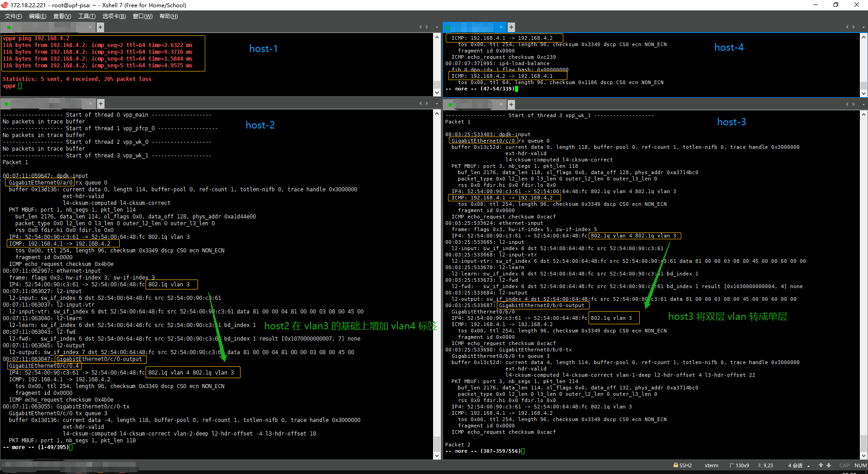
Task: Click scroll-down arrow of host-3 terminal scrollbar
Action: click(863, 456)
